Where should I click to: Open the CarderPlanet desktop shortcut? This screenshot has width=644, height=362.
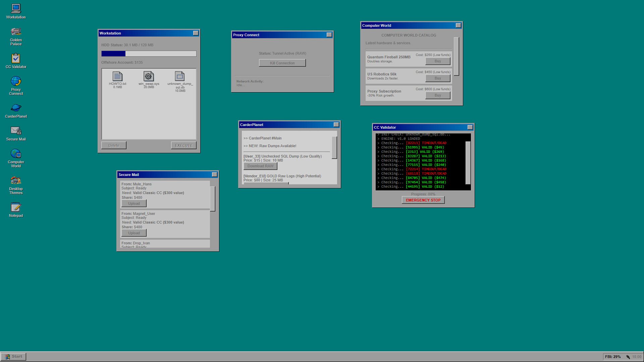click(16, 108)
